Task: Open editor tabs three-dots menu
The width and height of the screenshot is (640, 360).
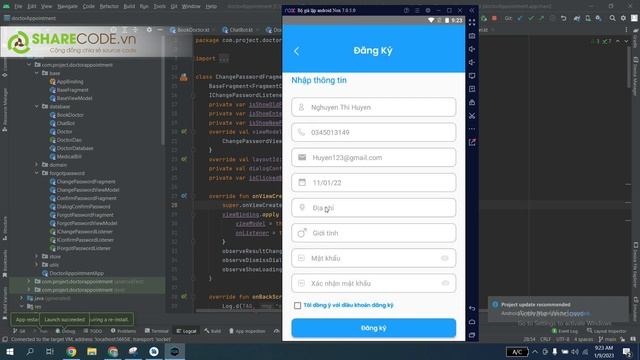Action: 626,30
